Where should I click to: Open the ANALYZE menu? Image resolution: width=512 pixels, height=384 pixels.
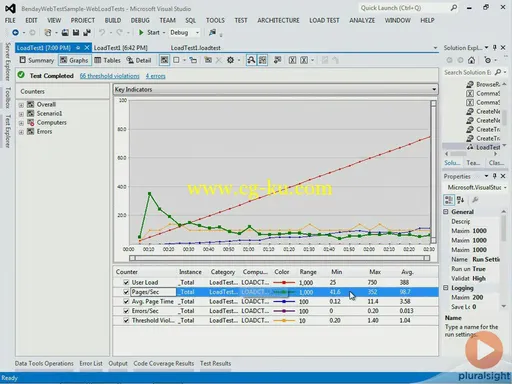(362, 20)
